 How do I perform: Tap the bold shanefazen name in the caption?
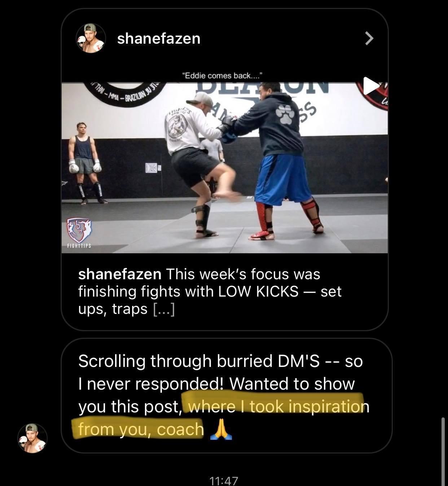[x=120, y=274]
